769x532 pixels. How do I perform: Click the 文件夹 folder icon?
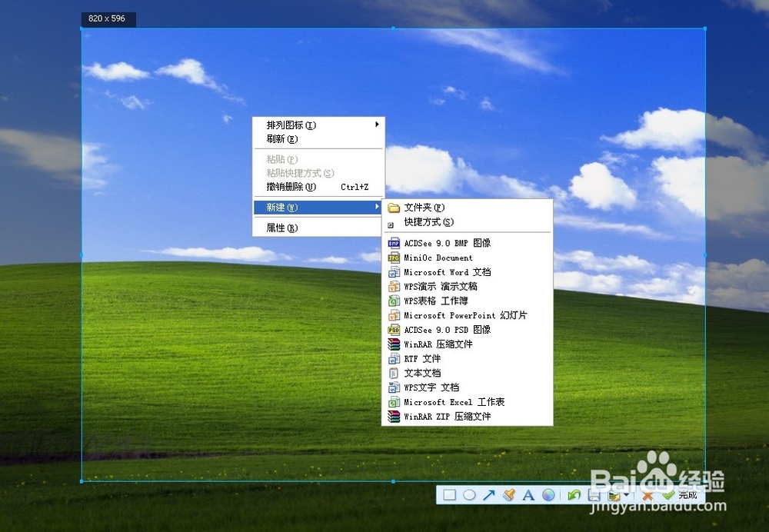394,208
